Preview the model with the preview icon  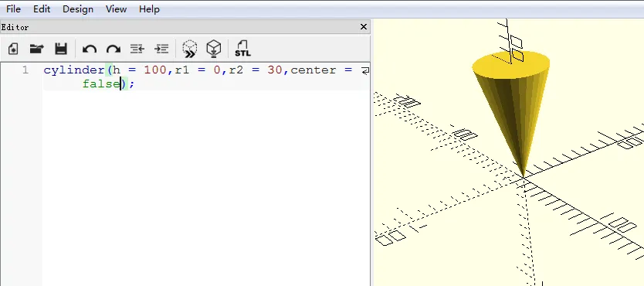(190, 49)
